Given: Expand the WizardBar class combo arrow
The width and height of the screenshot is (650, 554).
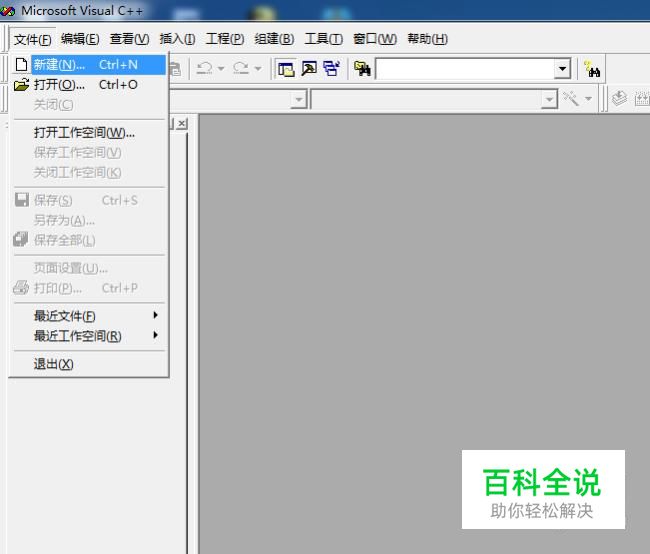Looking at the screenshot, I should coord(298,100).
